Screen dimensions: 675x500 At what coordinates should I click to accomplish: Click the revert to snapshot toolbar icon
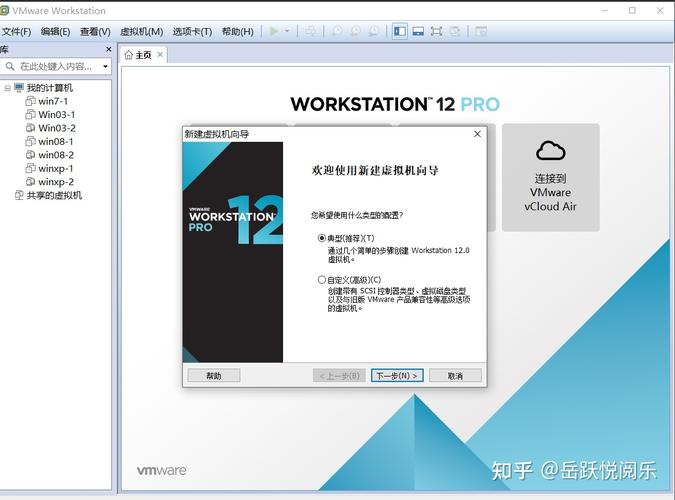tap(355, 31)
